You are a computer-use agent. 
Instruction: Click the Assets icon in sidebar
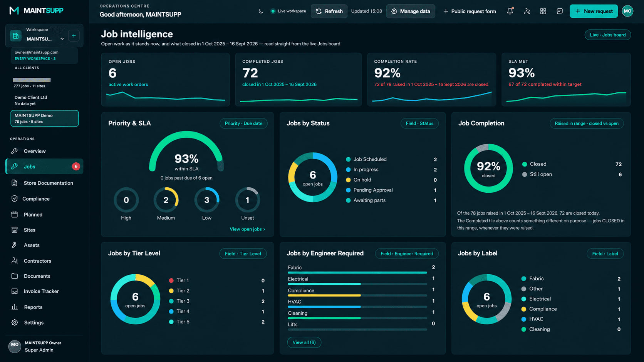[x=15, y=245]
